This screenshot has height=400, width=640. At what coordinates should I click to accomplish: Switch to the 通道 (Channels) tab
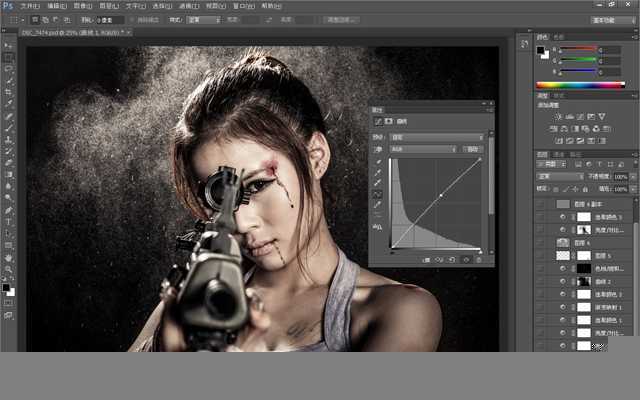558,154
